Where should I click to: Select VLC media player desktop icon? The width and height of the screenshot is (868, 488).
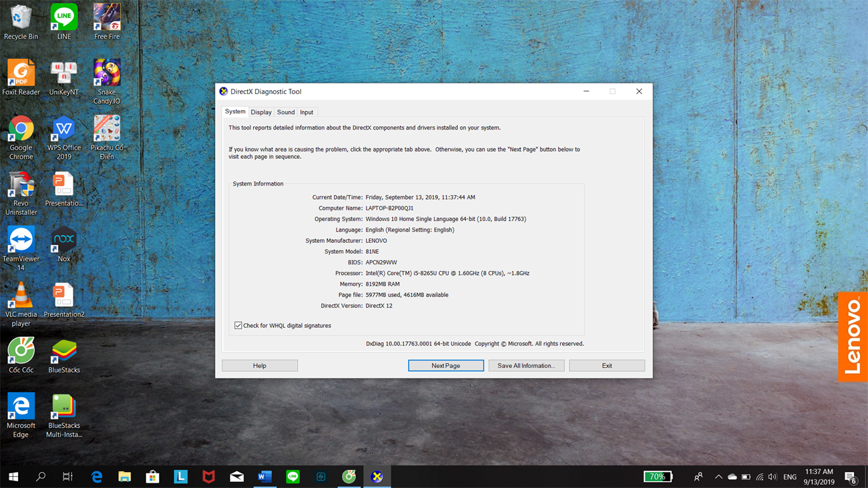pyautogui.click(x=21, y=304)
